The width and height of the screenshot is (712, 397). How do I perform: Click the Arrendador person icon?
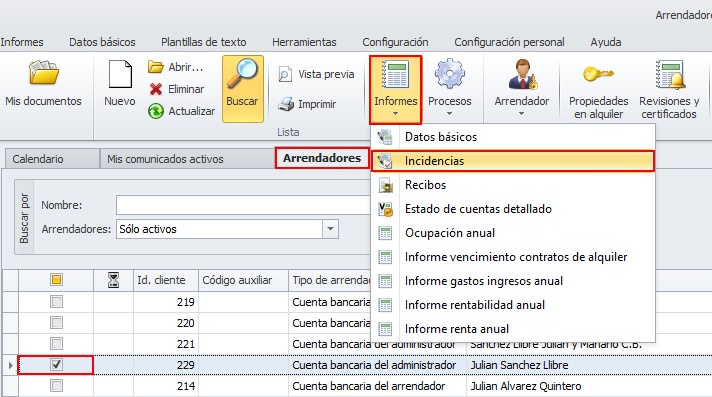coord(522,74)
